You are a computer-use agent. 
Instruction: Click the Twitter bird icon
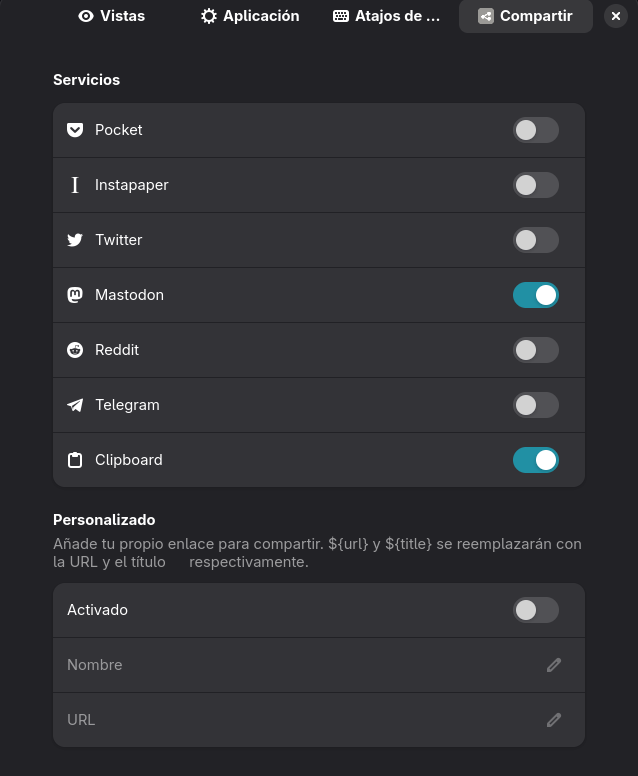click(75, 240)
